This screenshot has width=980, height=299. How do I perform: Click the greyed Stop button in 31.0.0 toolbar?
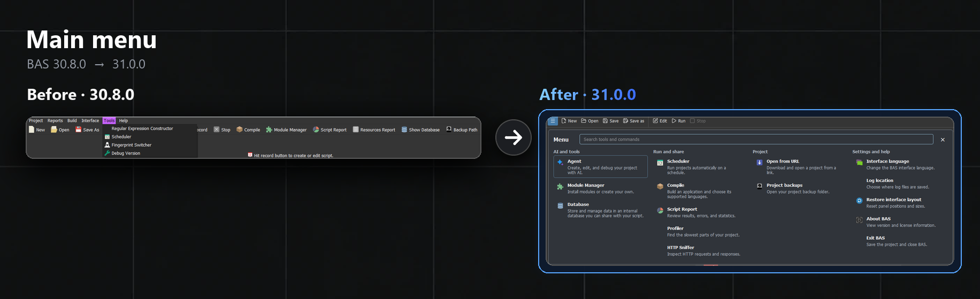pos(698,121)
